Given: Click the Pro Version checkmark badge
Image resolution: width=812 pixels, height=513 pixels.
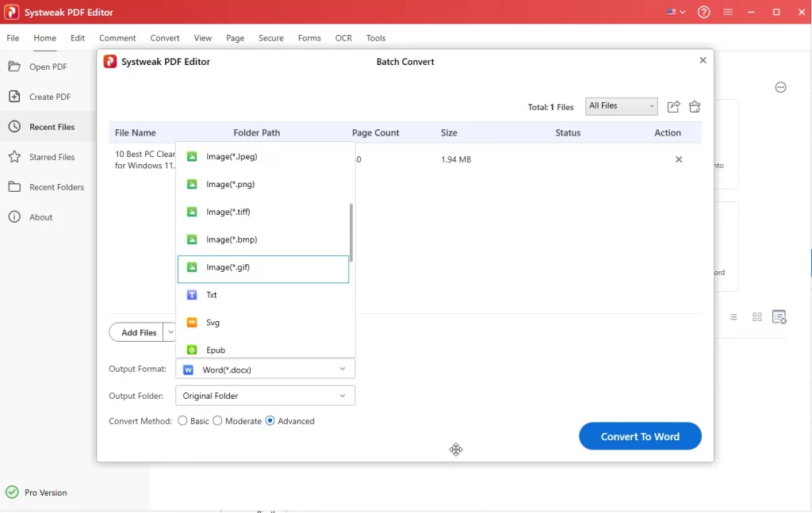Looking at the screenshot, I should pos(12,492).
